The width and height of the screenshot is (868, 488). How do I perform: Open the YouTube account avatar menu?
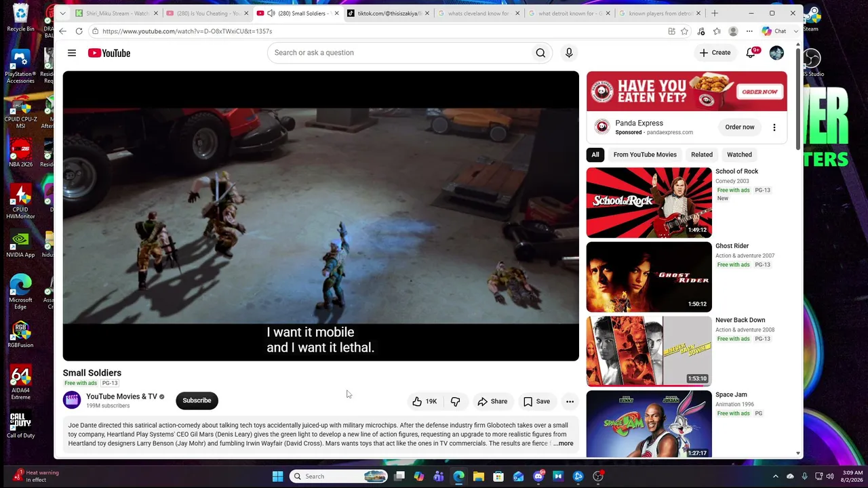[776, 53]
